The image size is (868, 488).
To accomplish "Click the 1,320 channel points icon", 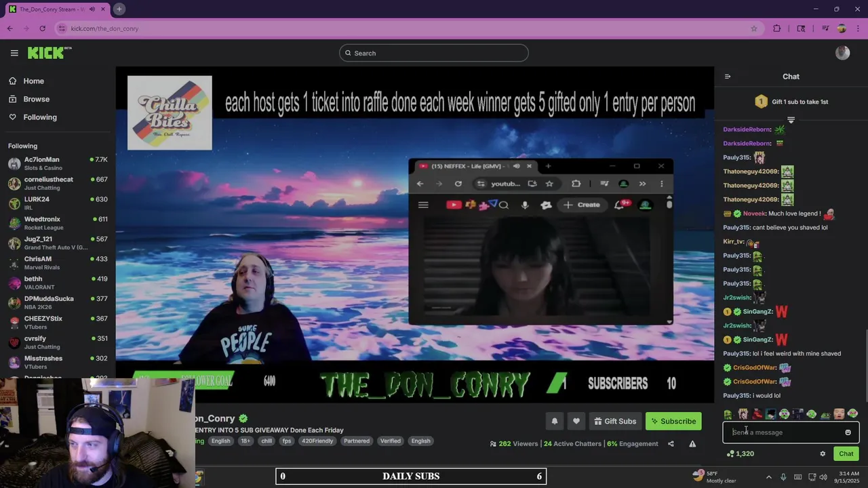I will [x=730, y=453].
